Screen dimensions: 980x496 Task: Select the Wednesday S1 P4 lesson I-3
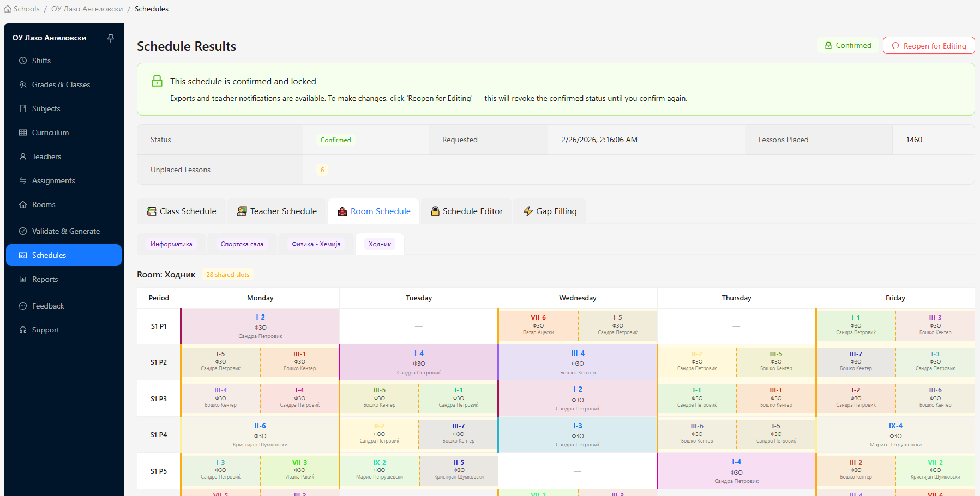(x=578, y=435)
